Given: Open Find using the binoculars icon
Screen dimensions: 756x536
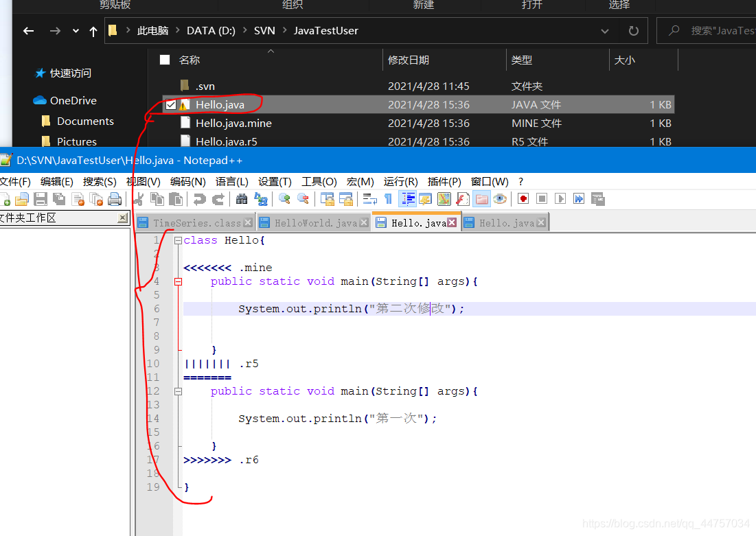Looking at the screenshot, I should [242, 199].
